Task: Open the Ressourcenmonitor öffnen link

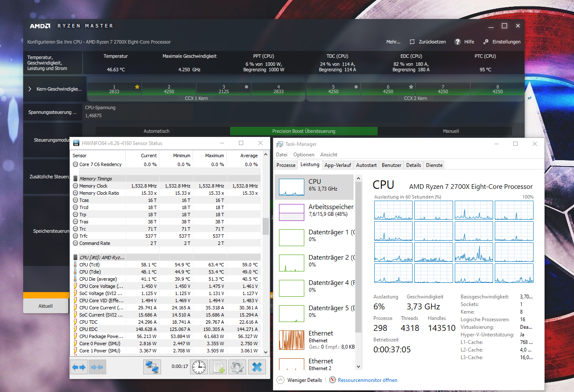Action: 367,380
